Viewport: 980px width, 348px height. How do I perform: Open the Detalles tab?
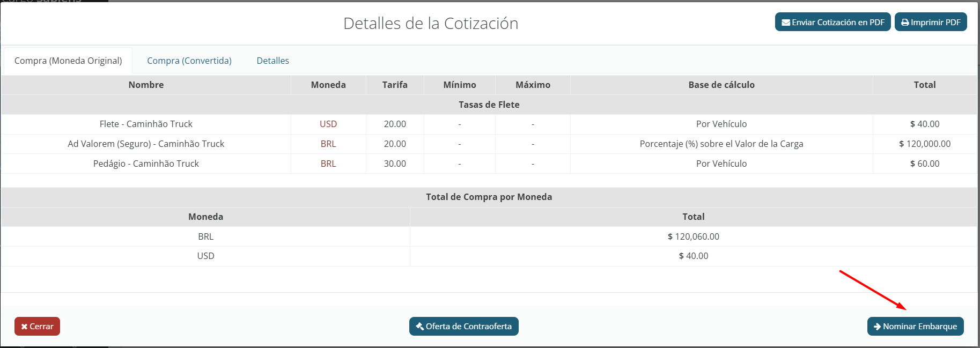coord(272,61)
